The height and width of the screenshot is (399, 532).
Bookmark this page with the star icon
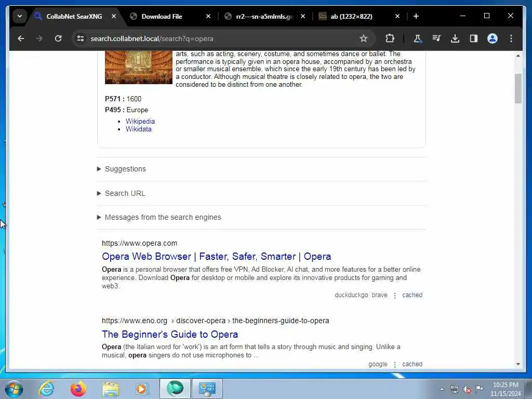coord(364,38)
